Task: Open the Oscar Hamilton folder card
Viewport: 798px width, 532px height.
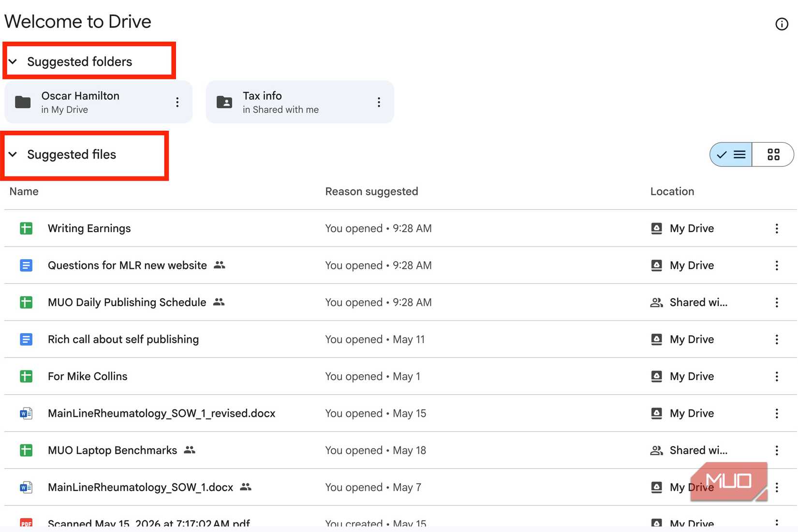Action: pyautogui.click(x=99, y=102)
